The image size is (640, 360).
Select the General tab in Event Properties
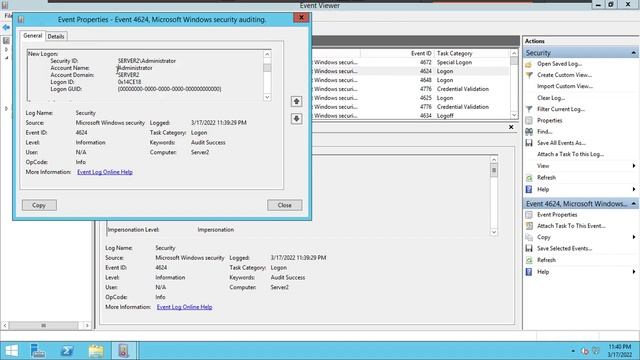[33, 36]
